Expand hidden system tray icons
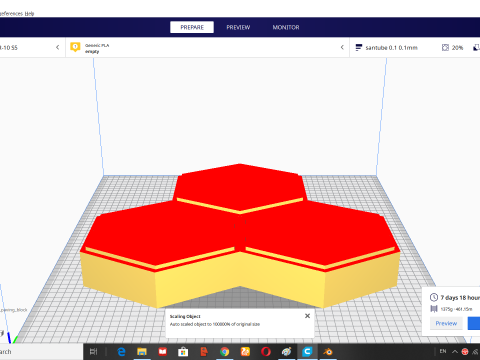 (455, 351)
